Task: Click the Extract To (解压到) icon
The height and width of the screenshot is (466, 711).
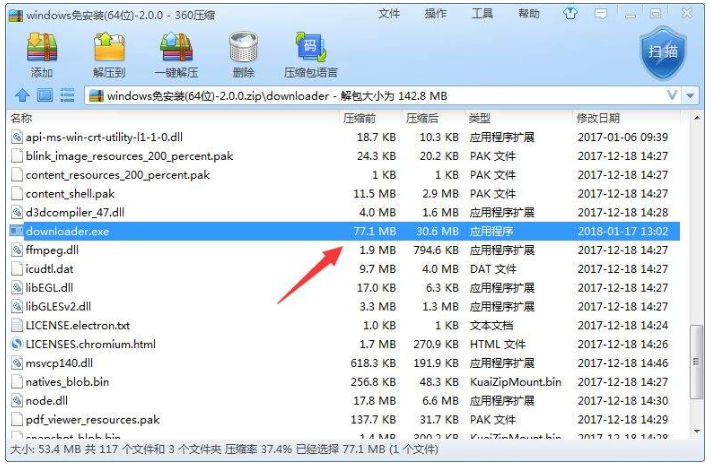Action: [109, 47]
